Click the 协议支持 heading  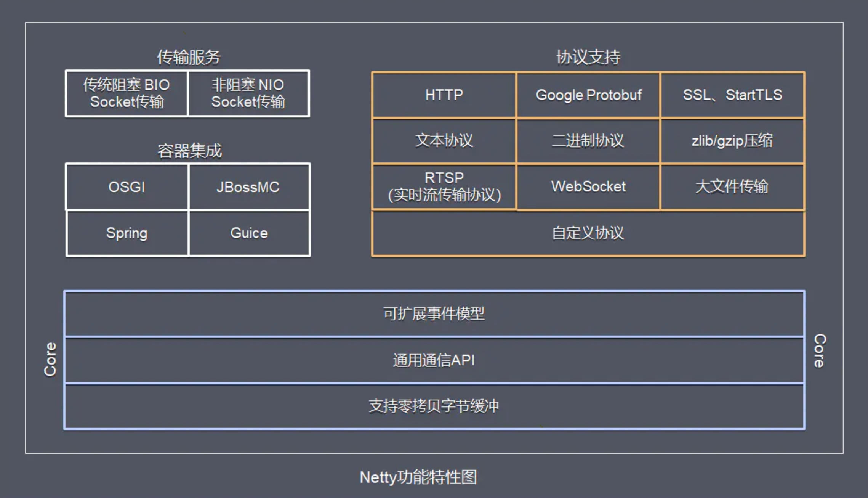point(588,57)
